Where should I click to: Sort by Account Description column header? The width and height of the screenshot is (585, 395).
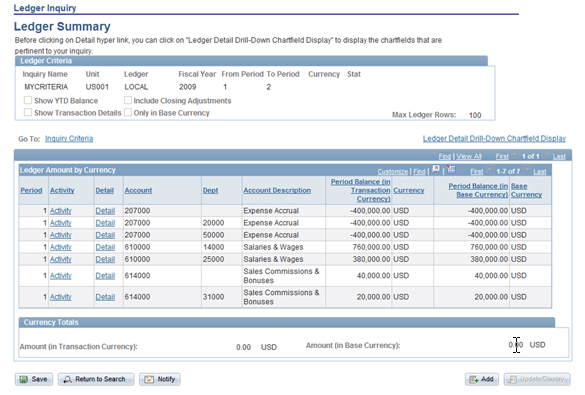tap(277, 190)
